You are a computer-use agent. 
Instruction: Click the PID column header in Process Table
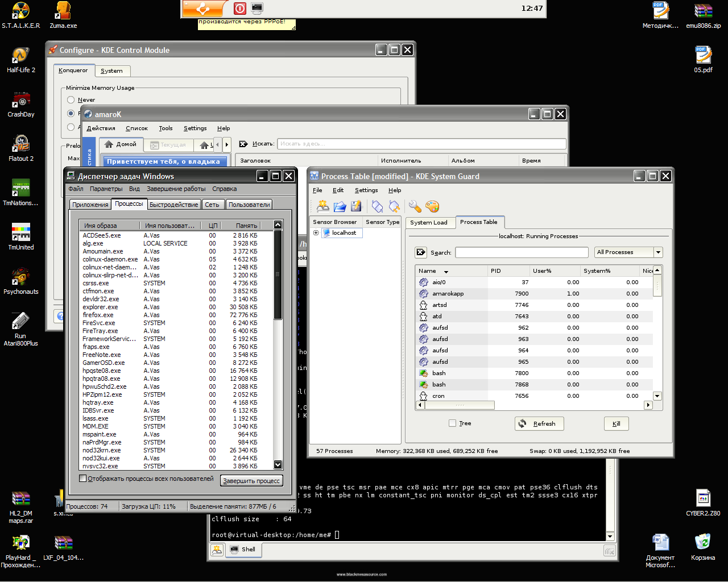point(508,271)
